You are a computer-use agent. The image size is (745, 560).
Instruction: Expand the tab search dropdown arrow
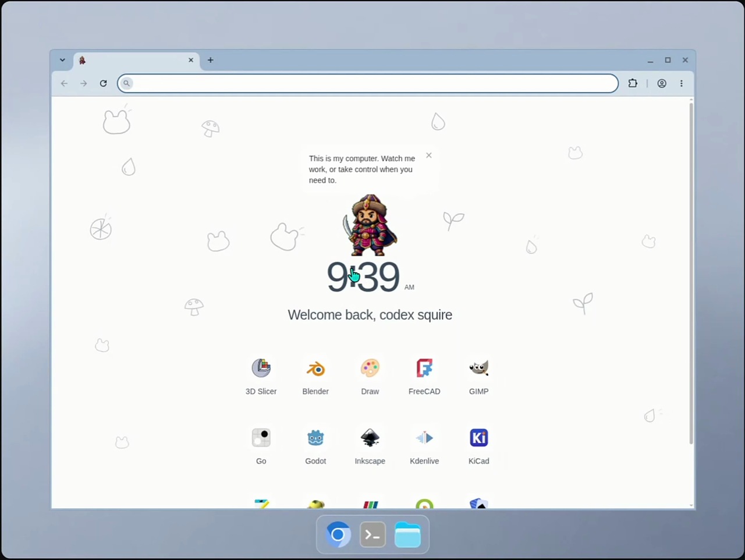click(x=62, y=60)
